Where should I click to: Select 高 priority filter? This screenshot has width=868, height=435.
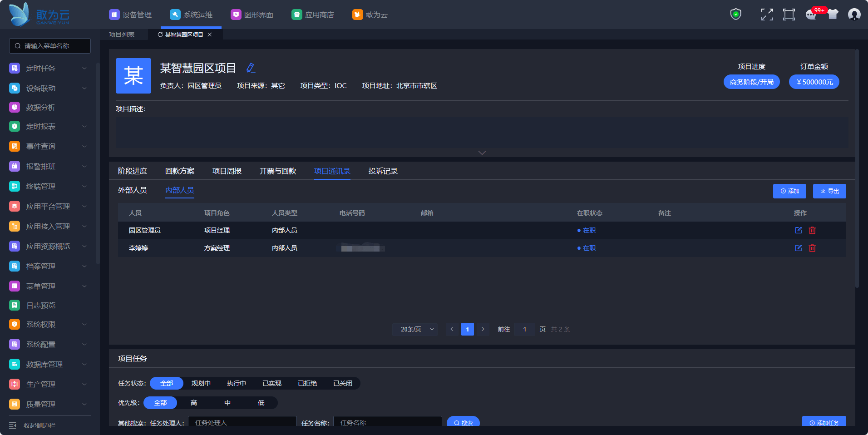(x=194, y=403)
